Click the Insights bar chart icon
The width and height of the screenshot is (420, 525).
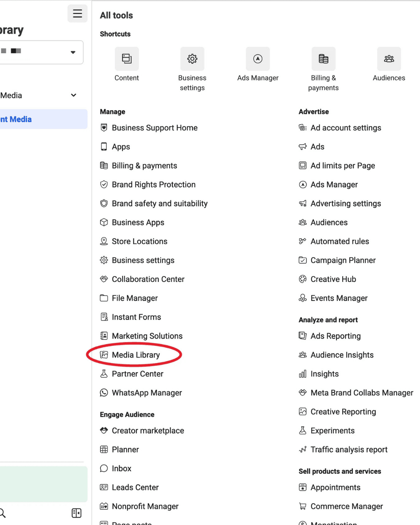coord(303,374)
